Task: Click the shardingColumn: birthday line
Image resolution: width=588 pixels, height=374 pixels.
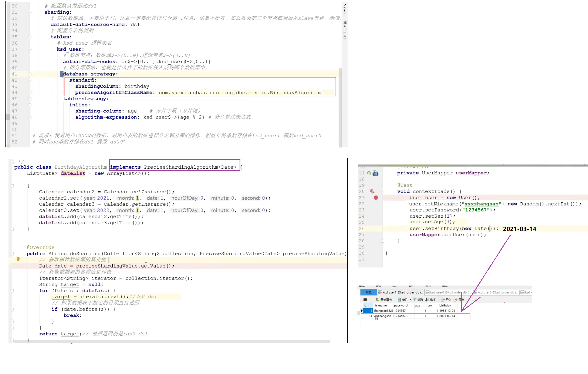Action: point(112,86)
